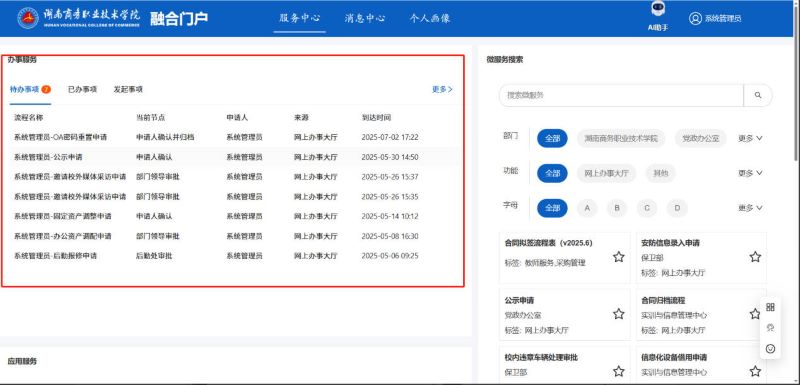
Task: Click the customer service headset icon
Action: tap(770, 328)
